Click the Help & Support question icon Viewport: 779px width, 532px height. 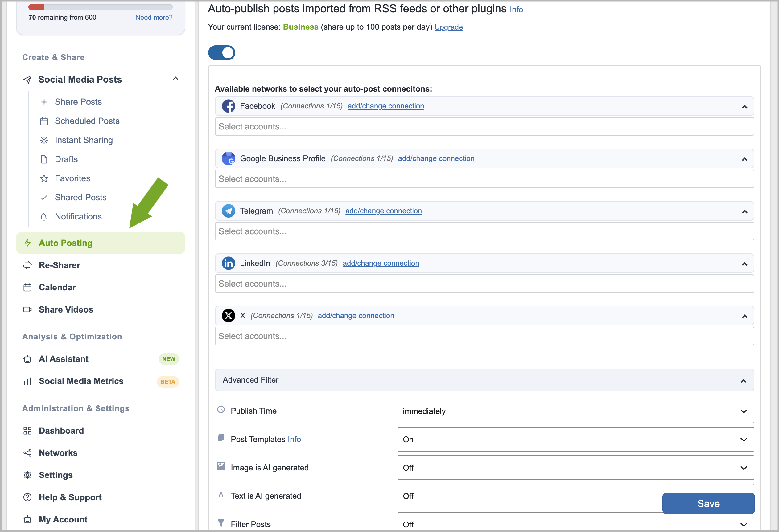point(27,497)
